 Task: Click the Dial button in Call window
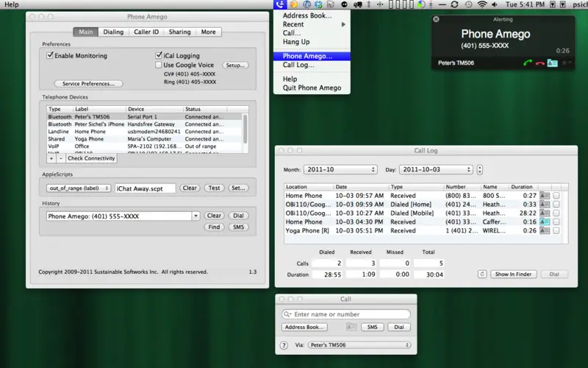[x=399, y=327]
